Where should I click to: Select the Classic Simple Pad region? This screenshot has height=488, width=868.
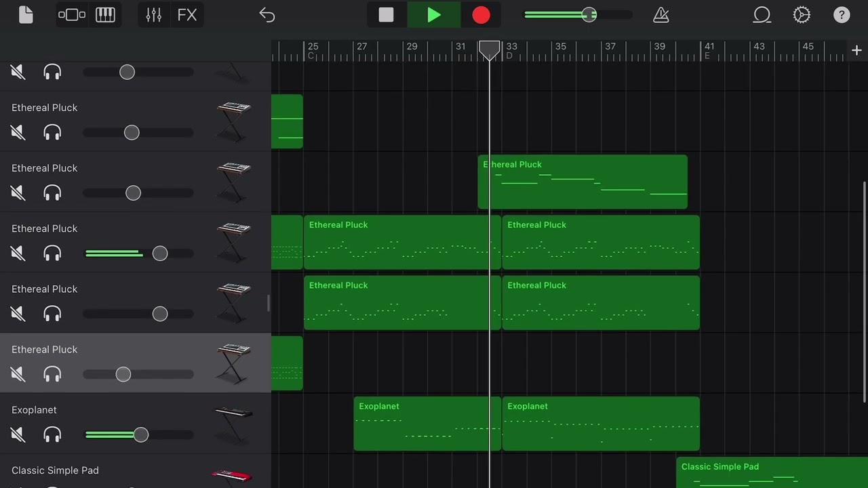[772, 472]
